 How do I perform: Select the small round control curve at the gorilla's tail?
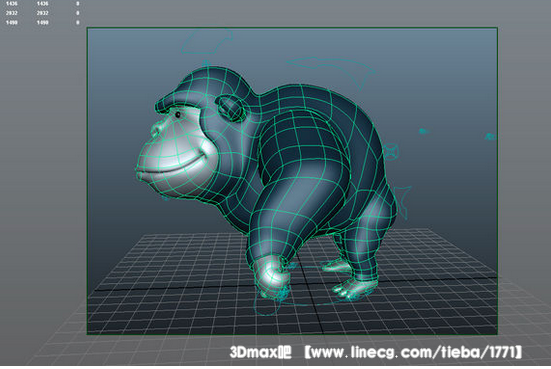391,151
